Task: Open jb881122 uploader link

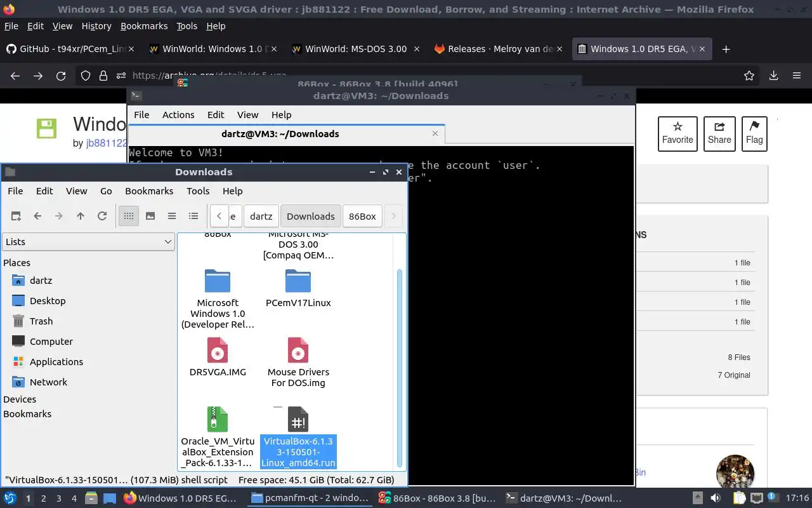Action: pyautogui.click(x=107, y=144)
